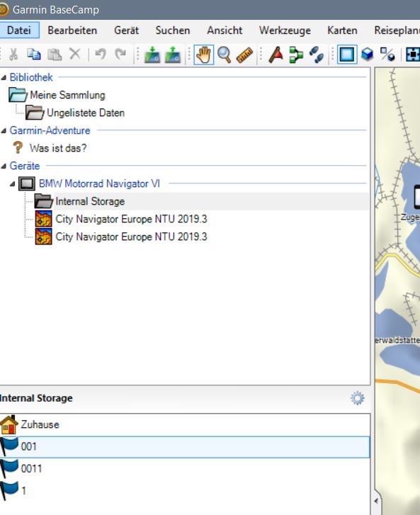Switch to 2D map view icon
Screen dimensions: 420x515
(x=347, y=55)
